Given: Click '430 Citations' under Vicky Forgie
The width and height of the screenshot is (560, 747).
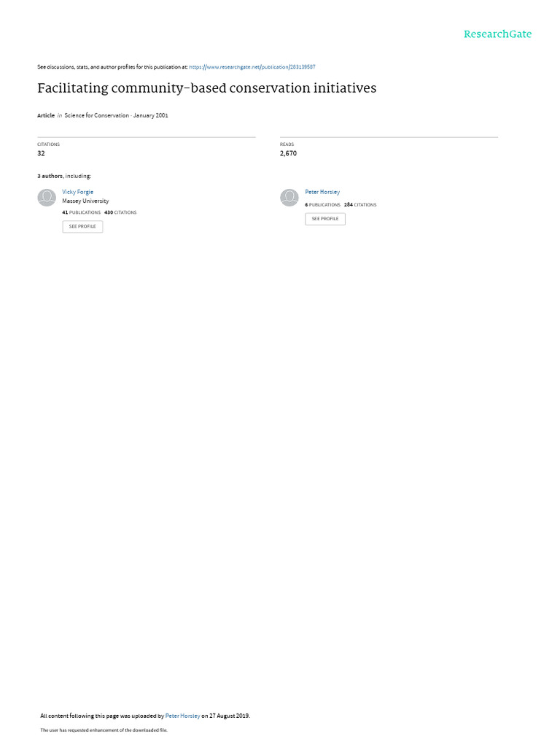Looking at the screenshot, I should click(120, 212).
